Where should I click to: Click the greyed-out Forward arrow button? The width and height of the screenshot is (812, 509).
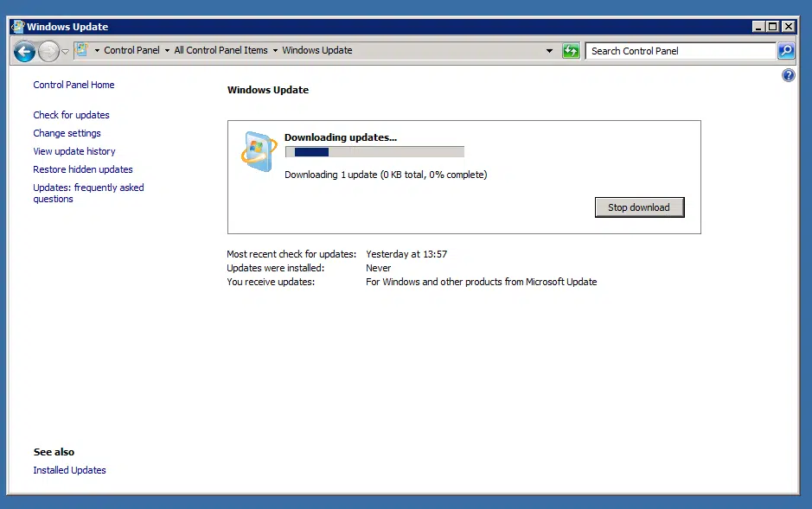(x=48, y=51)
